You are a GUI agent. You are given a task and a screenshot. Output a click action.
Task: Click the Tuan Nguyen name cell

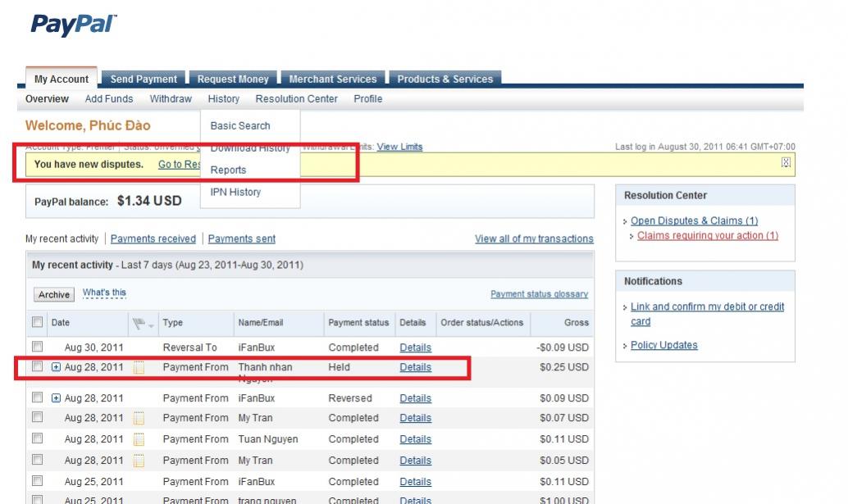point(268,439)
